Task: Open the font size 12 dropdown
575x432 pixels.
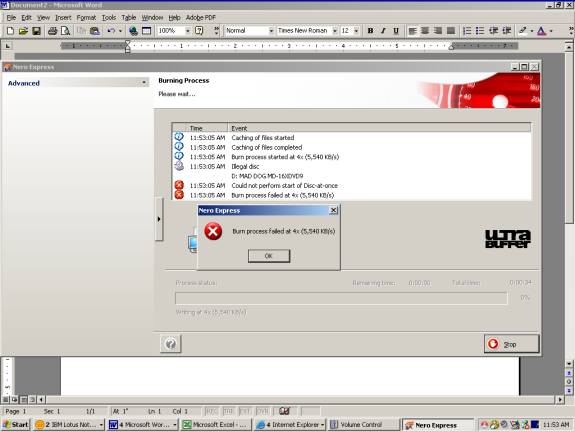Action: coord(356,31)
